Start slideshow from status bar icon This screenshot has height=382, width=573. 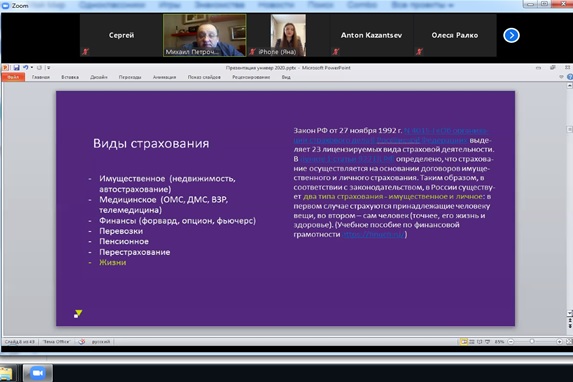[x=487, y=342]
